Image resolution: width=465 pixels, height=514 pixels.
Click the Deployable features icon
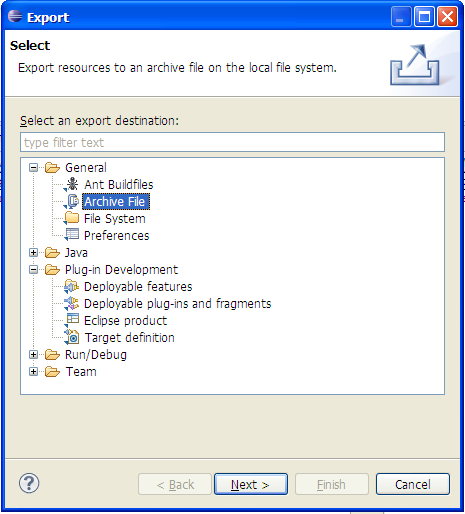click(x=71, y=286)
